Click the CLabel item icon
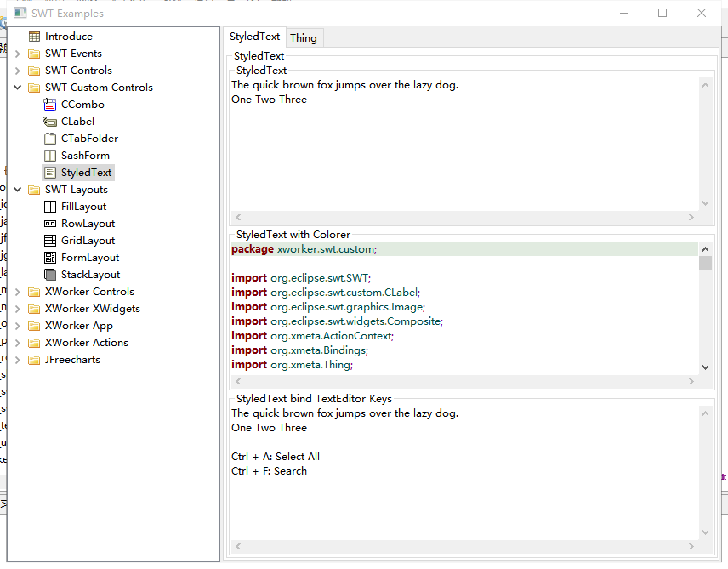728x569 pixels. (49, 122)
